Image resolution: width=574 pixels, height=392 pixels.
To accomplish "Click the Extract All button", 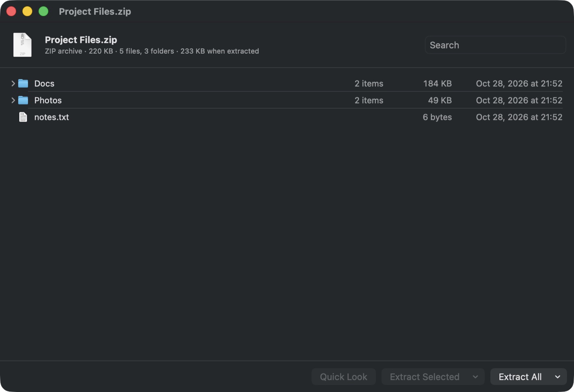I will tap(520, 377).
